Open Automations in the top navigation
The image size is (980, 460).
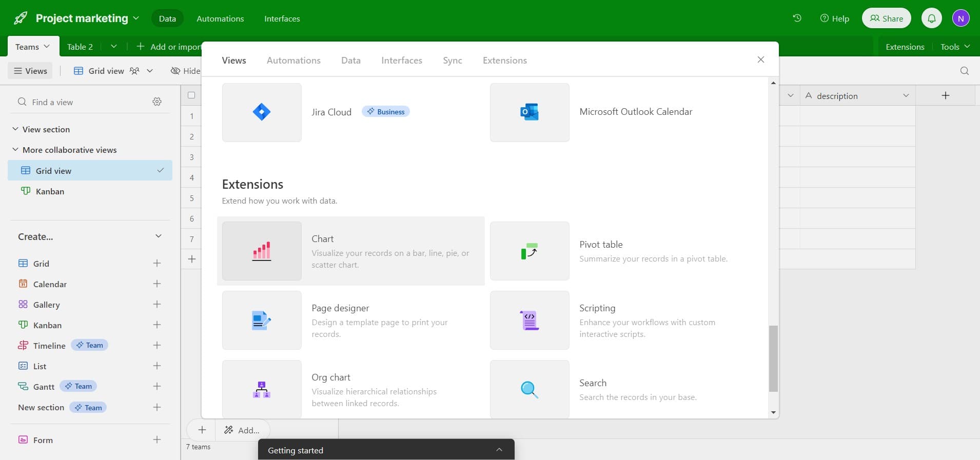tap(220, 18)
